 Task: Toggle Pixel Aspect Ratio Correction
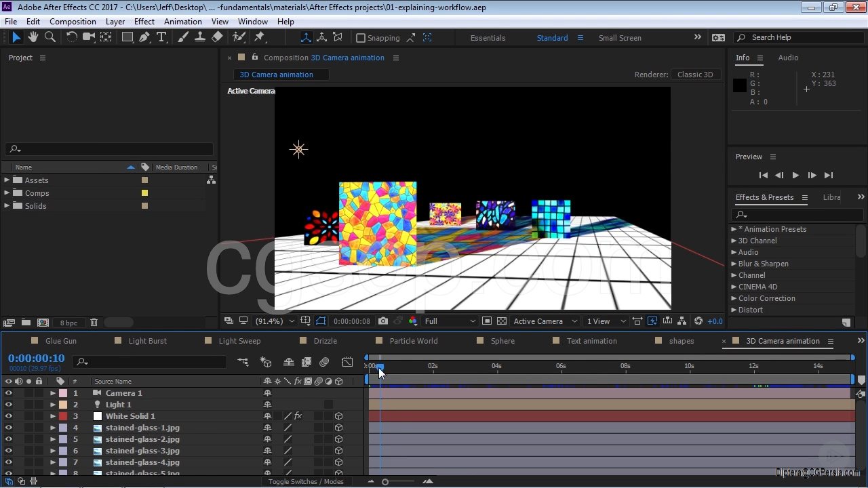[x=637, y=321]
